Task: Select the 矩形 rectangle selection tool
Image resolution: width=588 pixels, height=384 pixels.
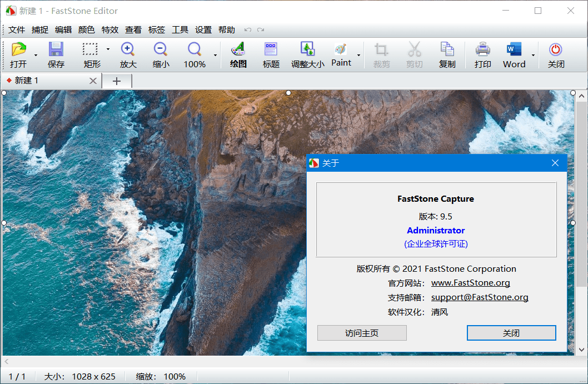Action: click(x=92, y=55)
